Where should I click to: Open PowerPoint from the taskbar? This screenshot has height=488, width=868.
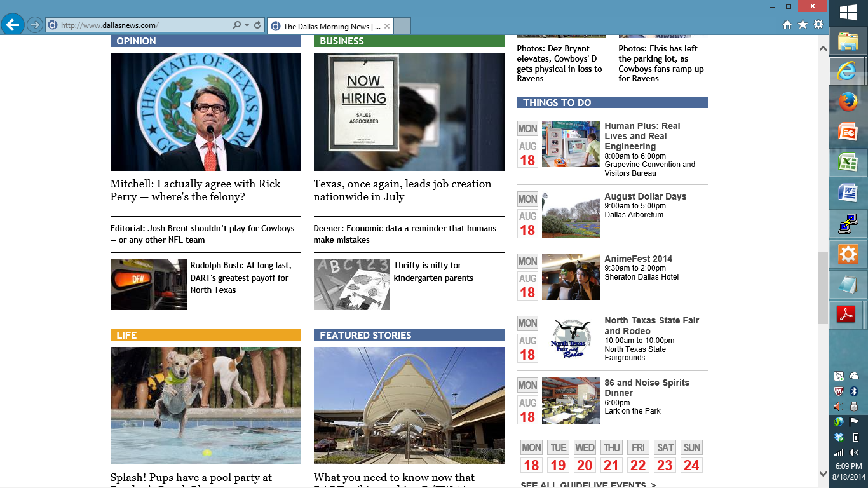pos(848,132)
